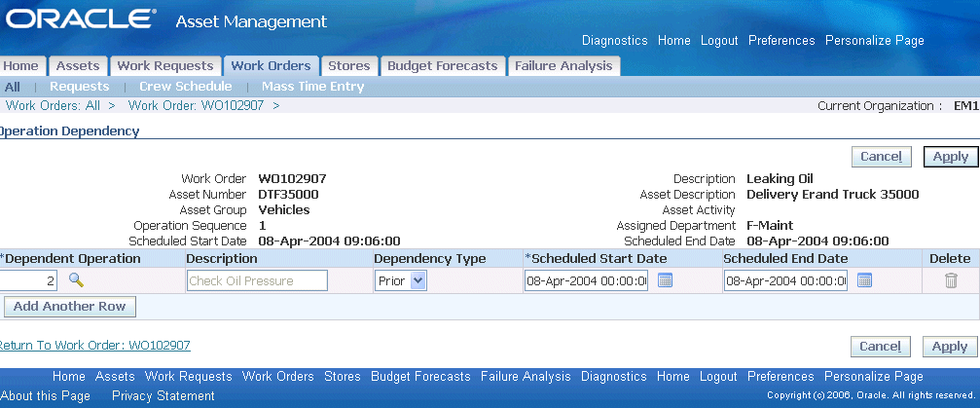The width and height of the screenshot is (980, 408).
Task: Click the Assets footer link
Action: tap(115, 377)
